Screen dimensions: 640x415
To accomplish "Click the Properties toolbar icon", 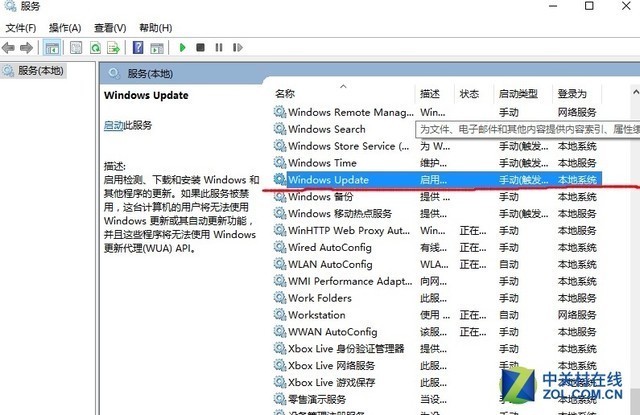I will coord(76,48).
